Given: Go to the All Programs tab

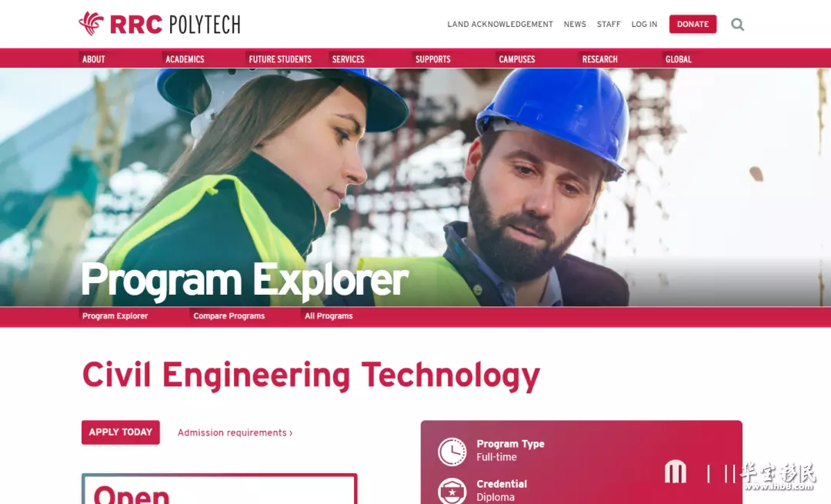Looking at the screenshot, I should pyautogui.click(x=329, y=315).
